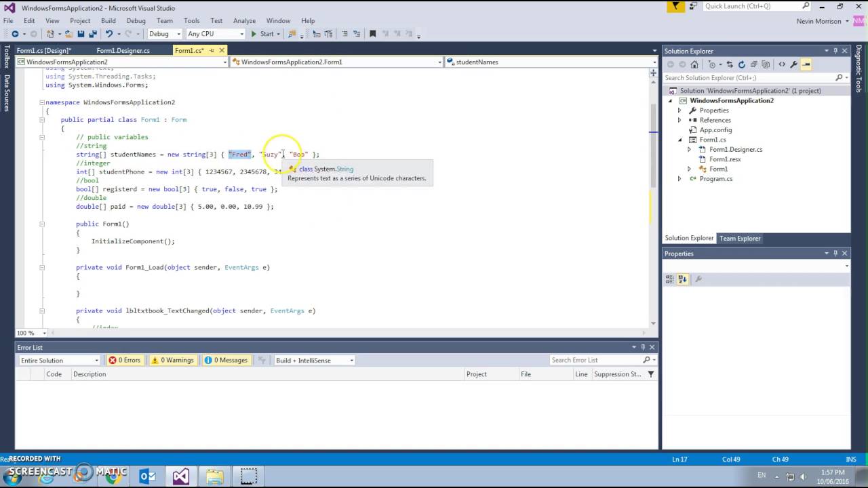Click Alphabetical sort icon in Properties panel

pos(682,279)
